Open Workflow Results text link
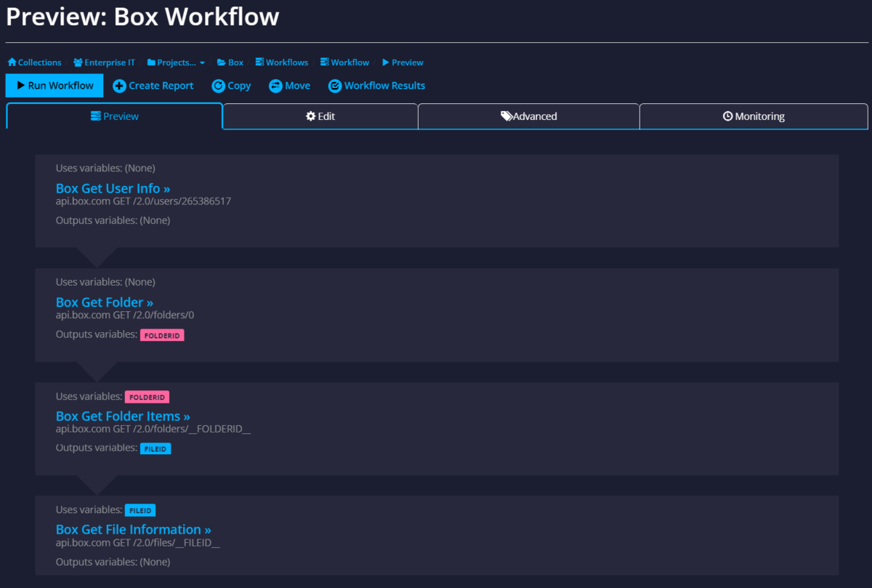872x588 pixels. point(385,86)
